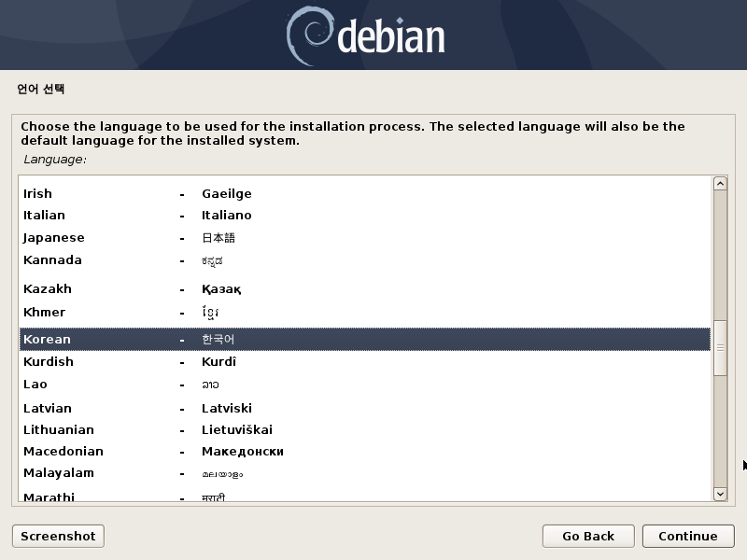Select Japanese in the language list
This screenshot has height=560, width=747.
click(365, 238)
